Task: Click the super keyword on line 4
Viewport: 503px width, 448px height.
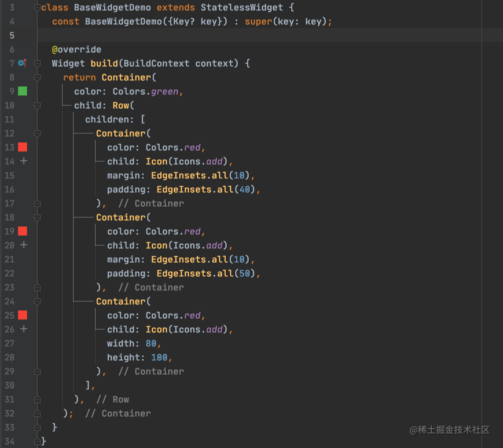Action: tap(258, 21)
